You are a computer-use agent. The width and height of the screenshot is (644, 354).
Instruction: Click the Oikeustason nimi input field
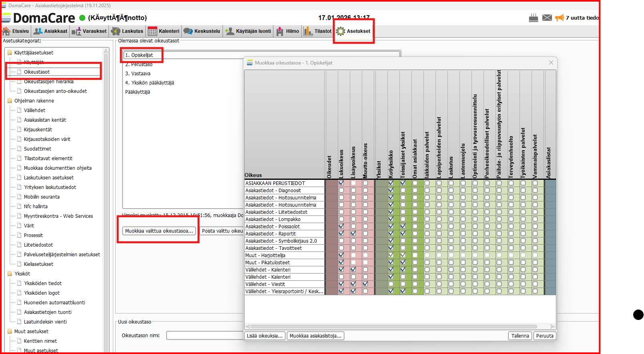pyautogui.click(x=205, y=336)
